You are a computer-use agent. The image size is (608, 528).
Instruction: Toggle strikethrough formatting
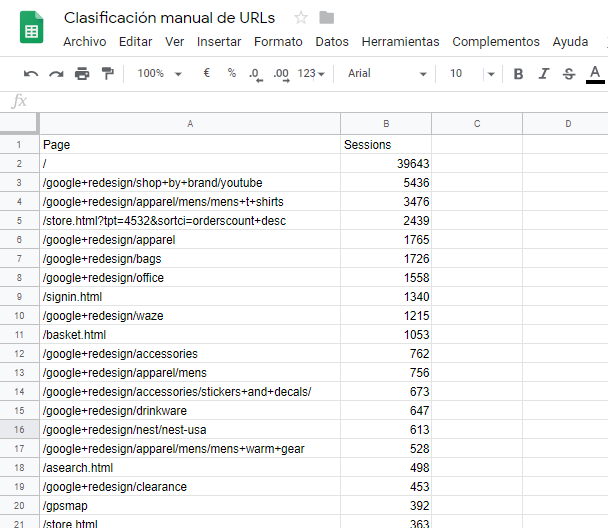pos(569,74)
